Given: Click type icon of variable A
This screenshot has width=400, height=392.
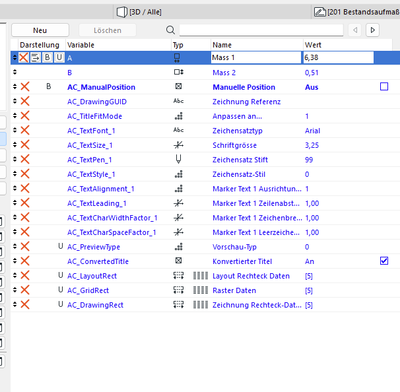Looking at the screenshot, I should (x=177, y=58).
